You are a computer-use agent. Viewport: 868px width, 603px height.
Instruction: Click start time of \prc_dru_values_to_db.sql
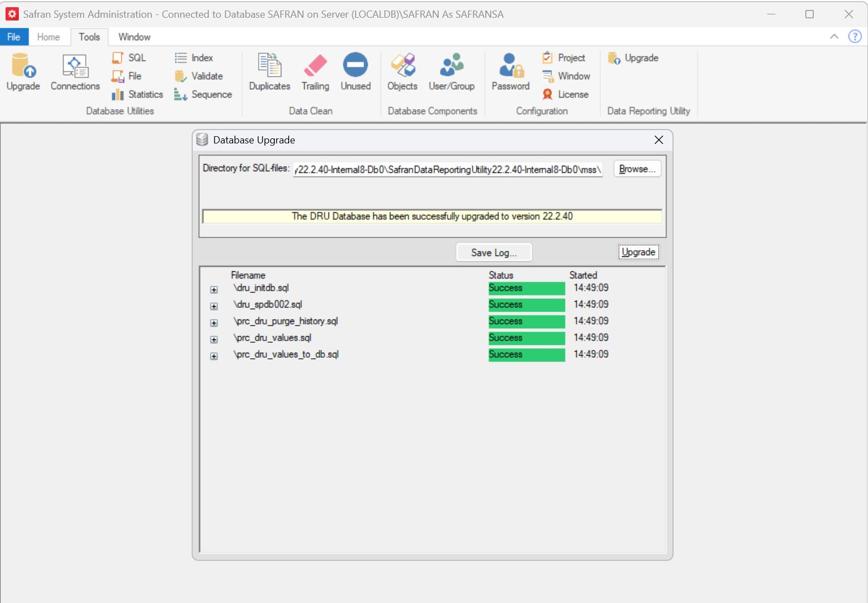pos(591,354)
